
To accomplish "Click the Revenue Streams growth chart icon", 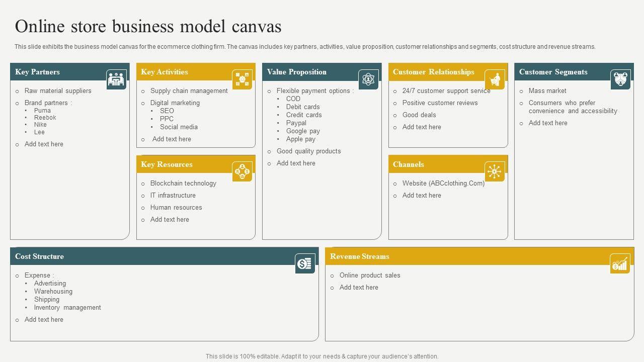I will coord(620,263).
